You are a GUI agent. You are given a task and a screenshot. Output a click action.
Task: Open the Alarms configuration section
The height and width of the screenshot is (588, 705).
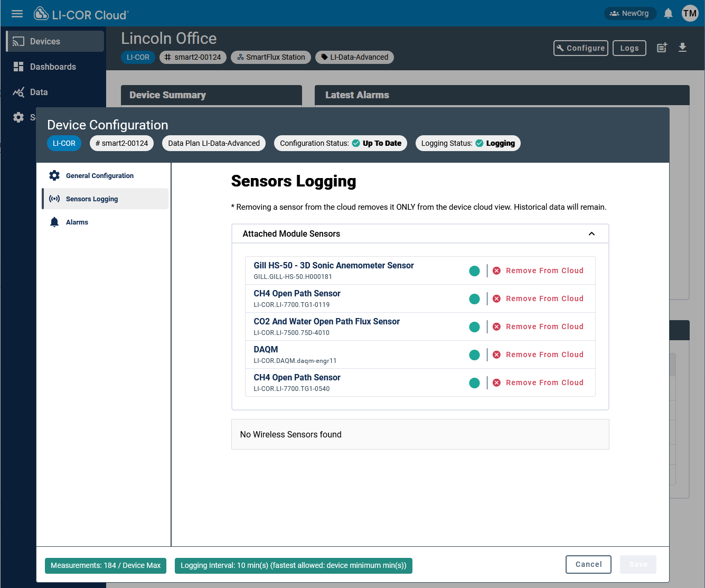coord(105,222)
